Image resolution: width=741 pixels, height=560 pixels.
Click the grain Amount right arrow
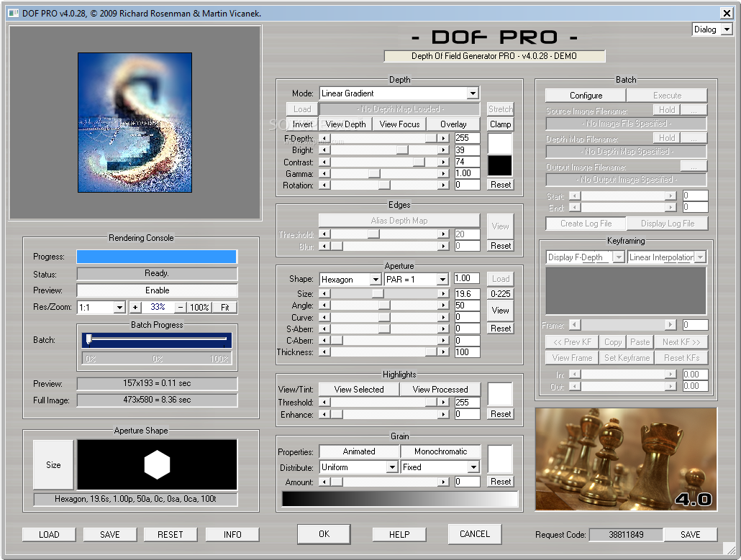pos(443,482)
